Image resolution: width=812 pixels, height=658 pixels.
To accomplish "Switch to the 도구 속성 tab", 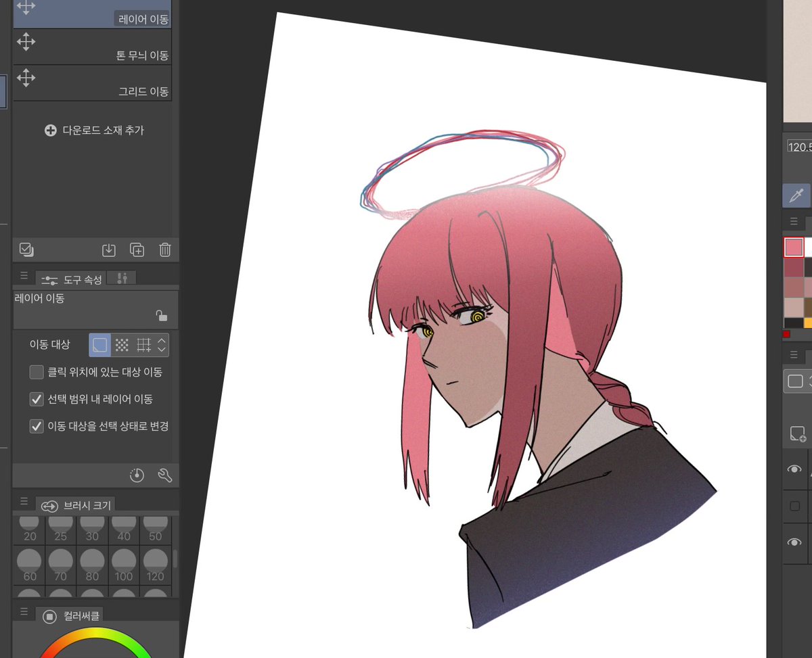I will pos(71,279).
